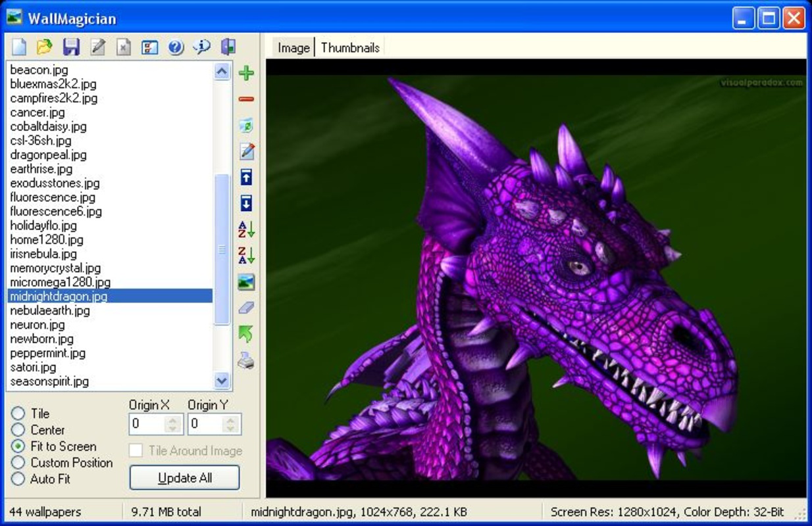Screen dimensions: 812x526
Task: Select the Fit to Screen option
Action: coord(54,446)
